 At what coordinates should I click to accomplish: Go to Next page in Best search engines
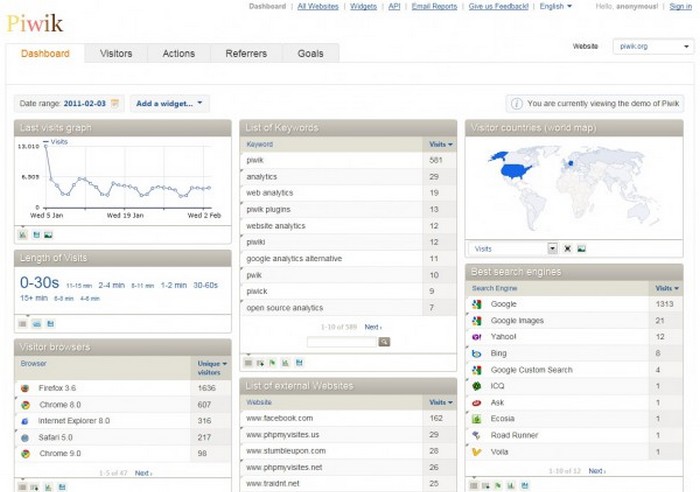click(x=597, y=471)
